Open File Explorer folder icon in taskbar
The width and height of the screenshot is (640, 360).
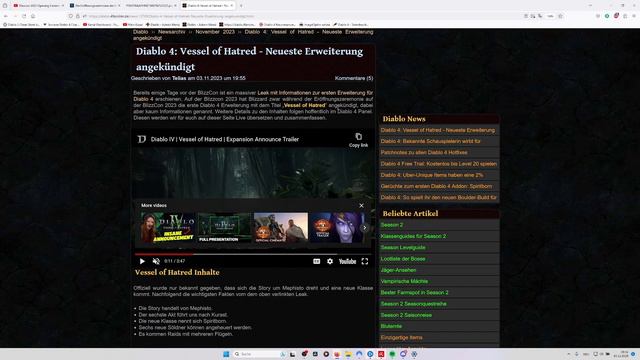click(348, 354)
